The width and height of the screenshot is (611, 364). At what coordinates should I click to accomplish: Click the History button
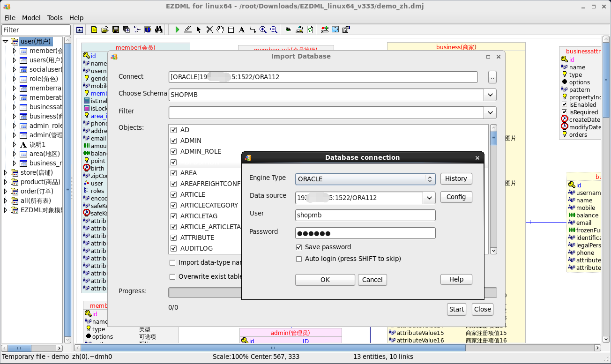point(456,178)
